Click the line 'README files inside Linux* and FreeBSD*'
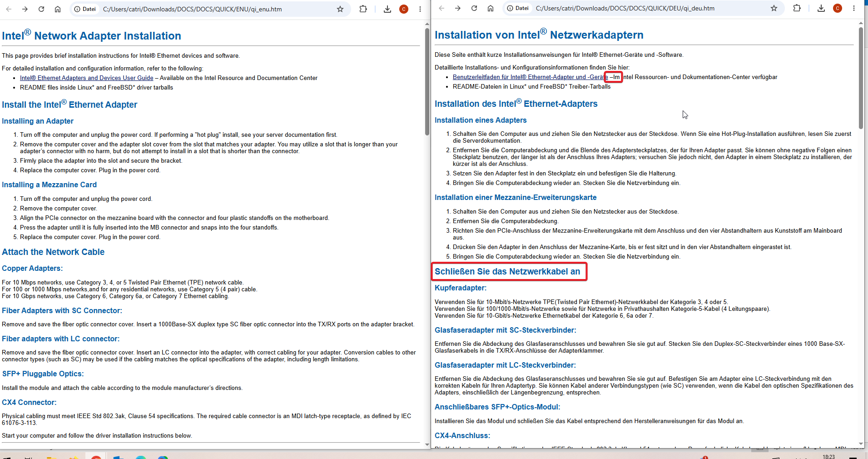The width and height of the screenshot is (868, 459). 96,88
